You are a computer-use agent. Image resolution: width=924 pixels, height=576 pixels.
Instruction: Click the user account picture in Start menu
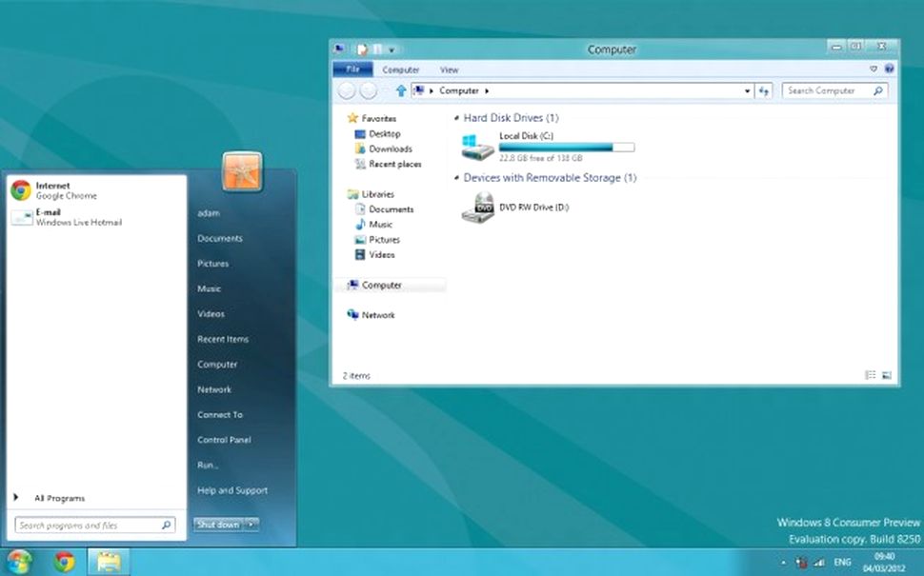pos(242,172)
